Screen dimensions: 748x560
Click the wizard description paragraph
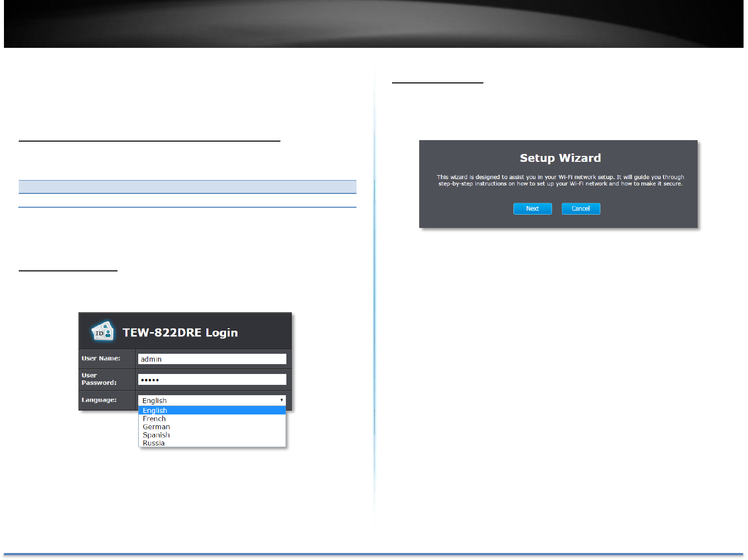[560, 180]
